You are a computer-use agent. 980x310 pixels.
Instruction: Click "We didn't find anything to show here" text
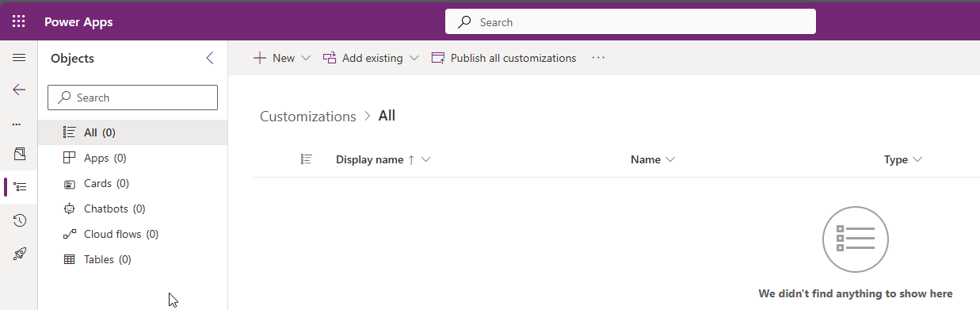point(856,293)
